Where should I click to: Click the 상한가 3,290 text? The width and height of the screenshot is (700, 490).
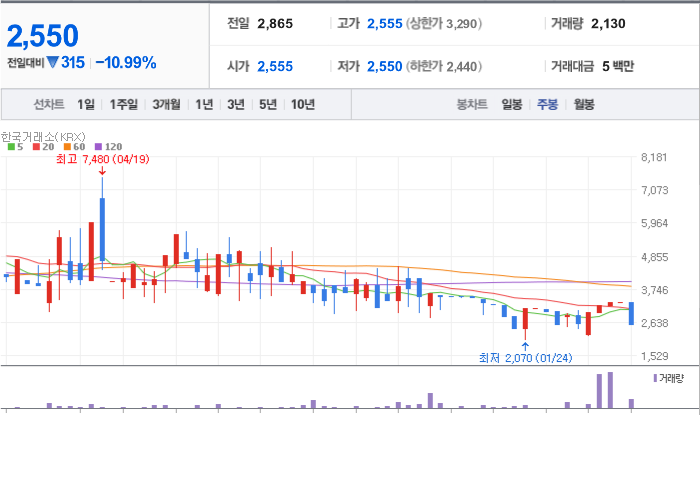click(444, 24)
